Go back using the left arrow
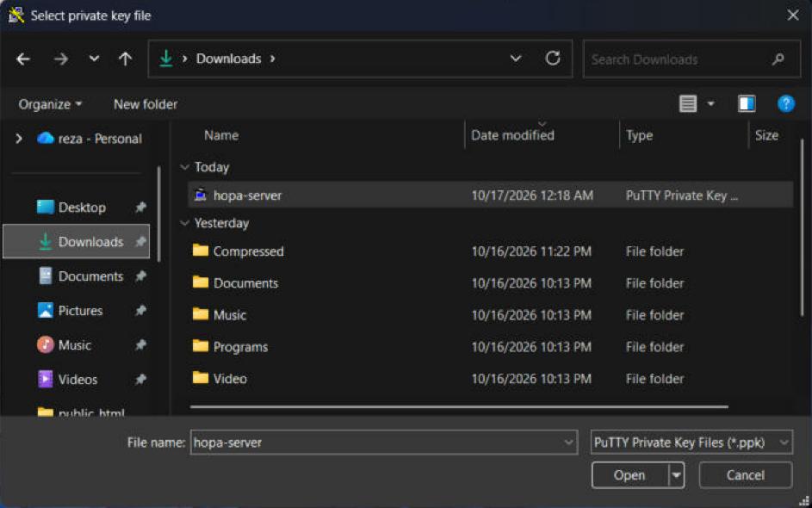Viewport: 812px width, 508px height. (22, 59)
